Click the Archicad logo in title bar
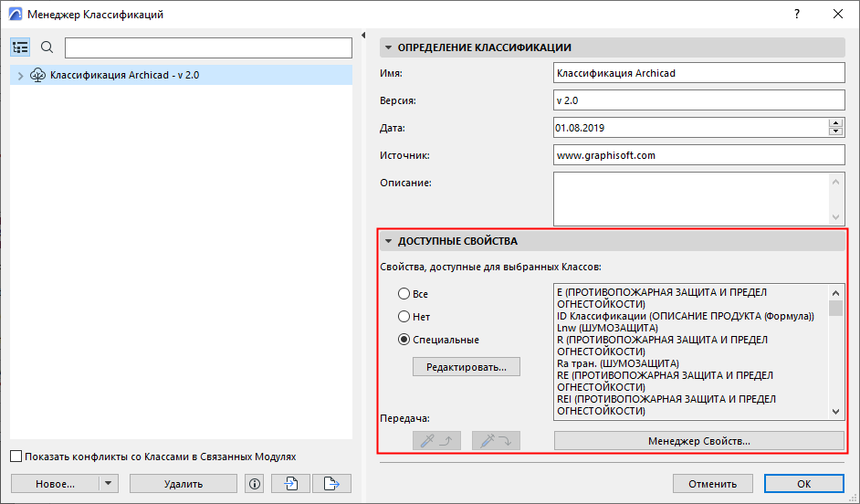This screenshot has width=860, height=504. pyautogui.click(x=16, y=15)
